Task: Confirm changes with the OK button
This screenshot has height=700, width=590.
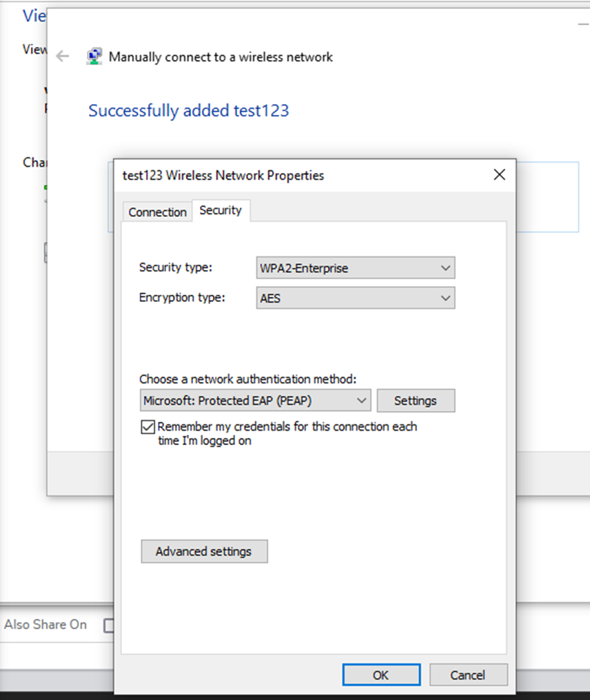Action: (381, 675)
